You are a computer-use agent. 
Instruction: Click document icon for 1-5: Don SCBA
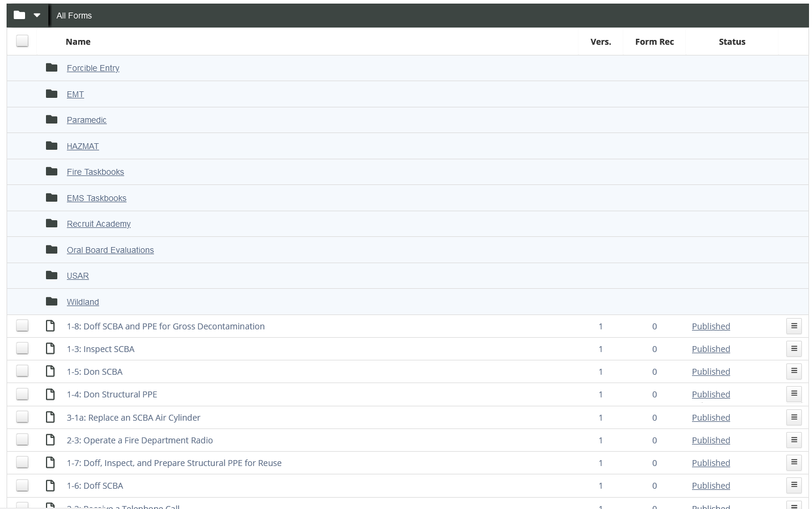coord(51,371)
